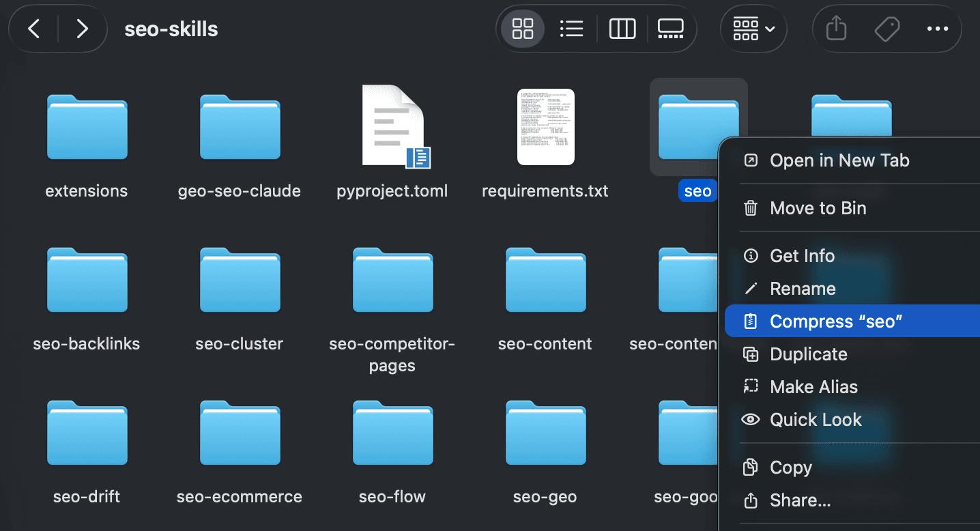This screenshot has width=980, height=531.
Task: Select the geo-seo-claude folder icon
Action: coord(240,127)
